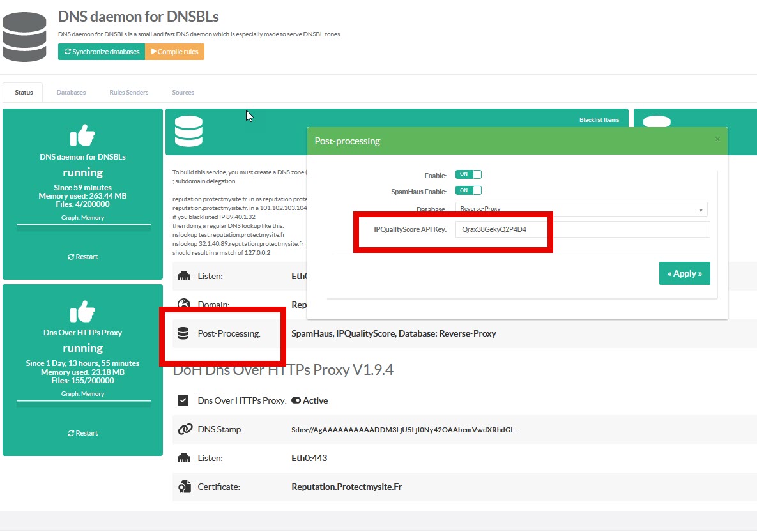
Task: Click Apply in the Post-processing dialog
Action: (684, 273)
